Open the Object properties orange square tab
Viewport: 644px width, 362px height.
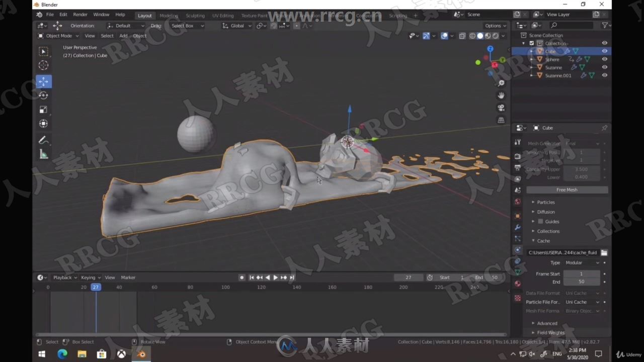pyautogui.click(x=518, y=216)
